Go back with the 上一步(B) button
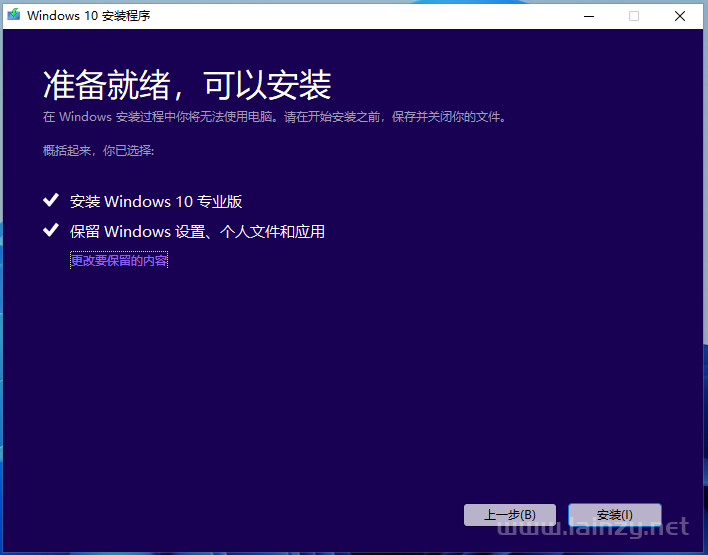Image resolution: width=708 pixels, height=555 pixels. point(509,515)
